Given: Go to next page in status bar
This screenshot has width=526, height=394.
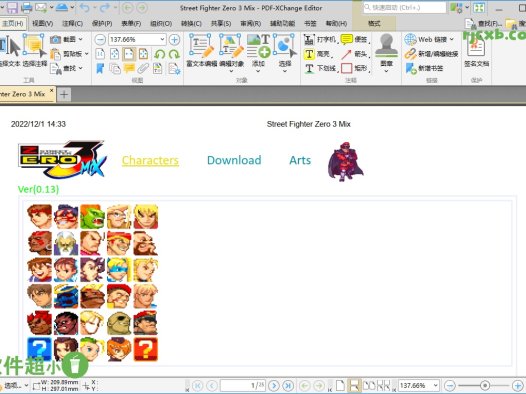Looking at the screenshot, I should [274, 386].
